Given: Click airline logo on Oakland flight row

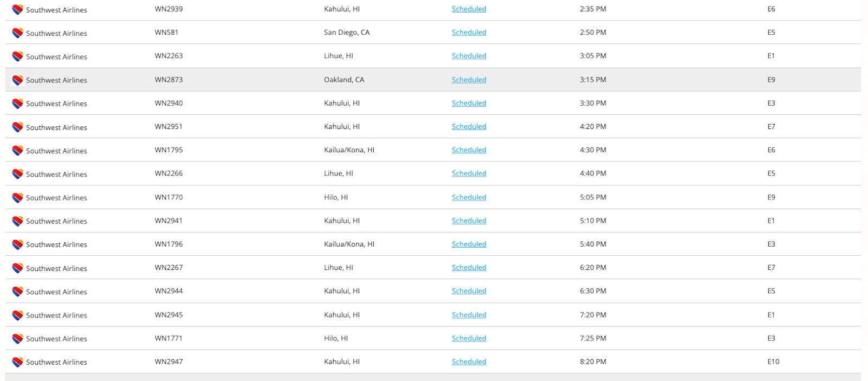Looking at the screenshot, I should click(17, 80).
